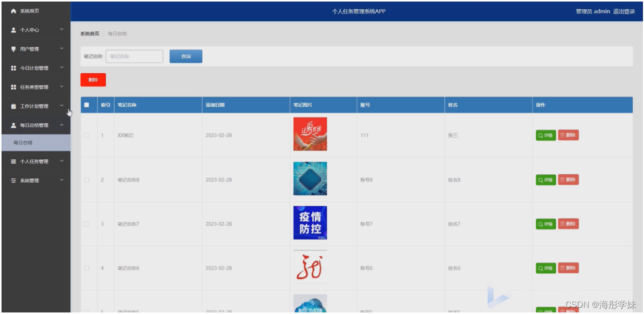Expand the 个人中心 menu chevron
The height and width of the screenshot is (314, 644).
click(x=62, y=30)
